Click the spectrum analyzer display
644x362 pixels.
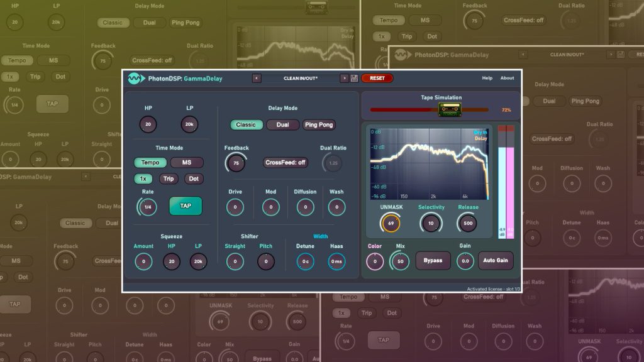tap(429, 164)
